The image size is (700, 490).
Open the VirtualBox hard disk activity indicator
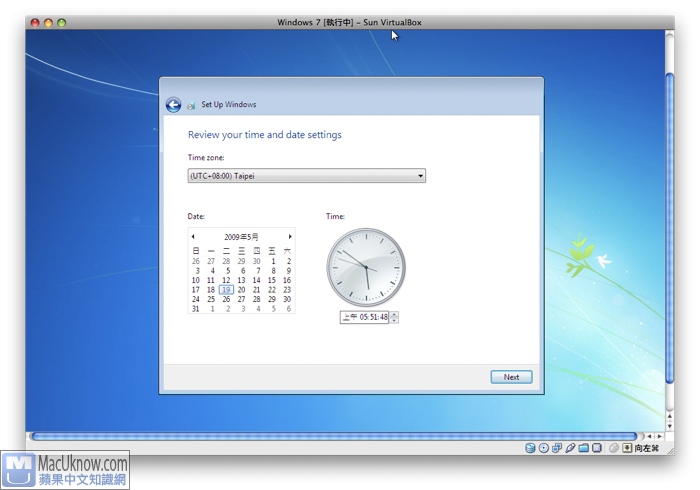pos(530,448)
